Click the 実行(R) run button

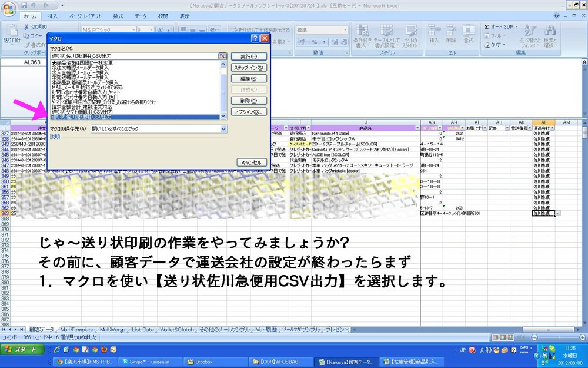point(249,57)
